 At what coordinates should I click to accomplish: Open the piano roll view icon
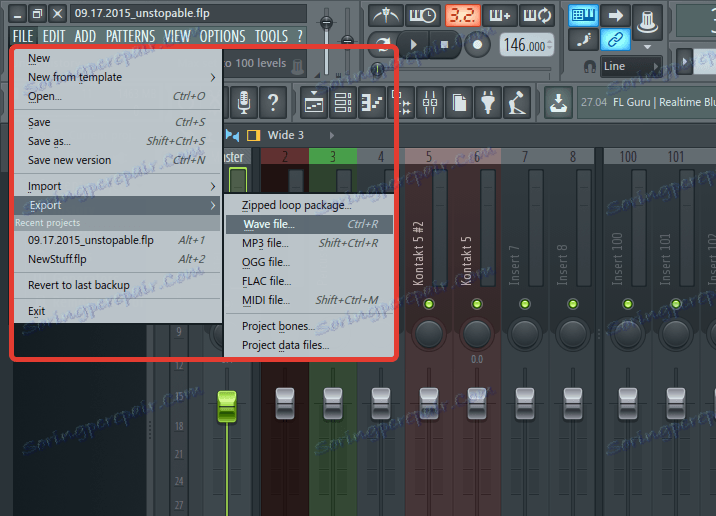click(x=372, y=102)
